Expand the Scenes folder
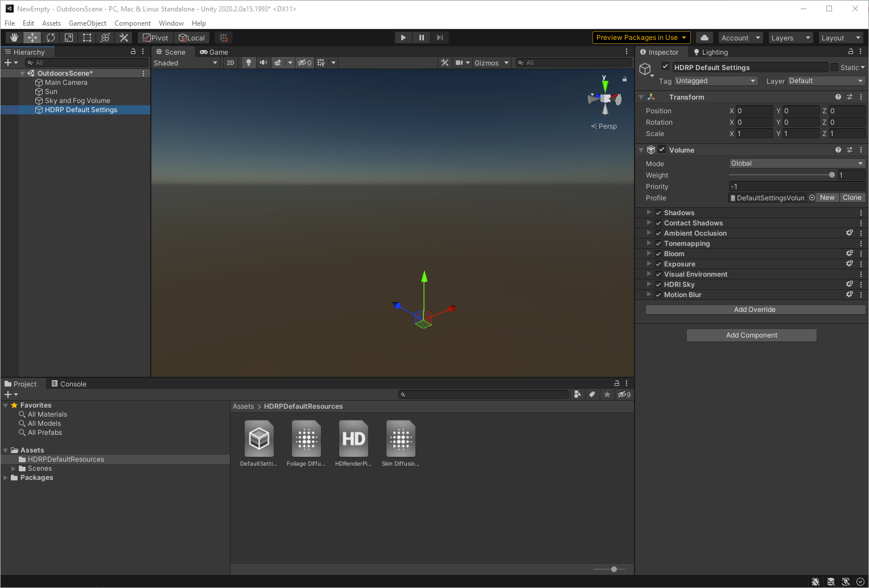The height and width of the screenshot is (588, 869). (14, 468)
